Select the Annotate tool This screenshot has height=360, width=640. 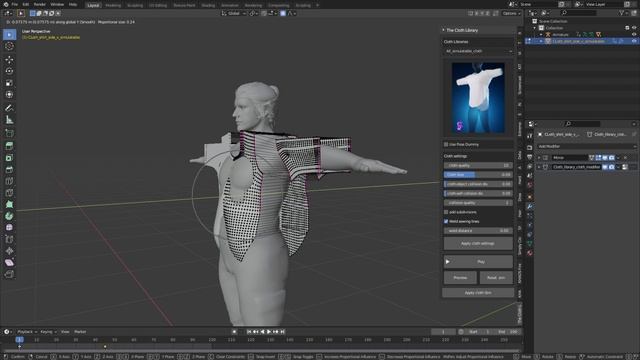pos(9,108)
